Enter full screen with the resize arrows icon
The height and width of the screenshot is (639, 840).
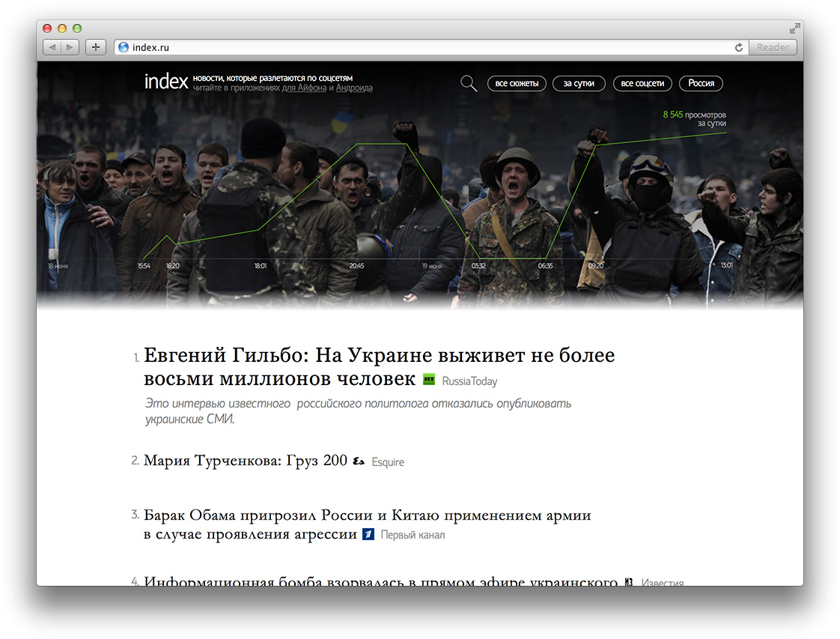click(x=794, y=28)
